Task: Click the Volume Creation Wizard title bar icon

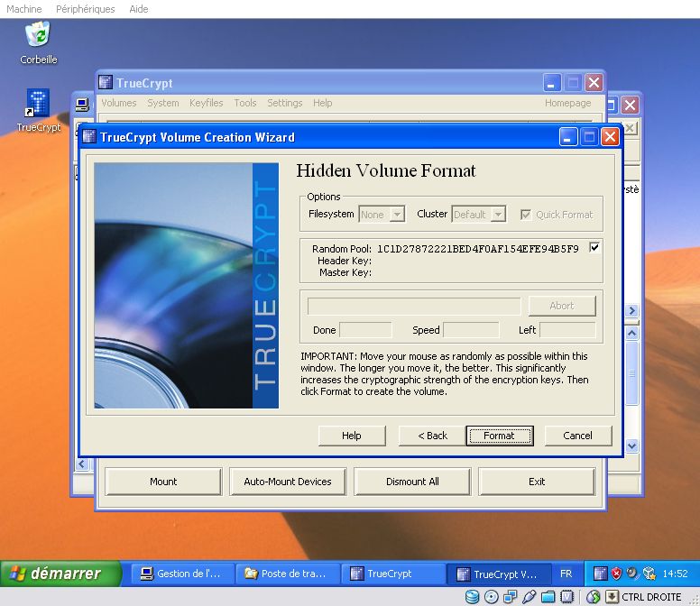Action: tap(89, 136)
